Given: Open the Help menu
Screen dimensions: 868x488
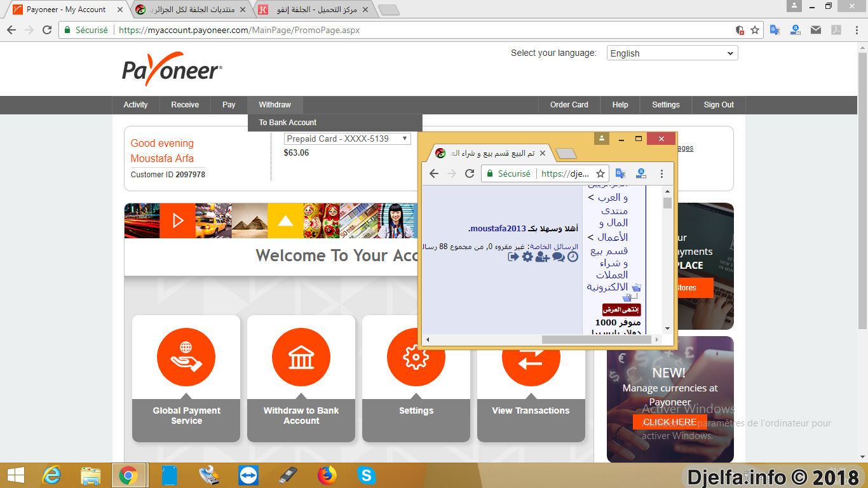Looking at the screenshot, I should coord(620,105).
